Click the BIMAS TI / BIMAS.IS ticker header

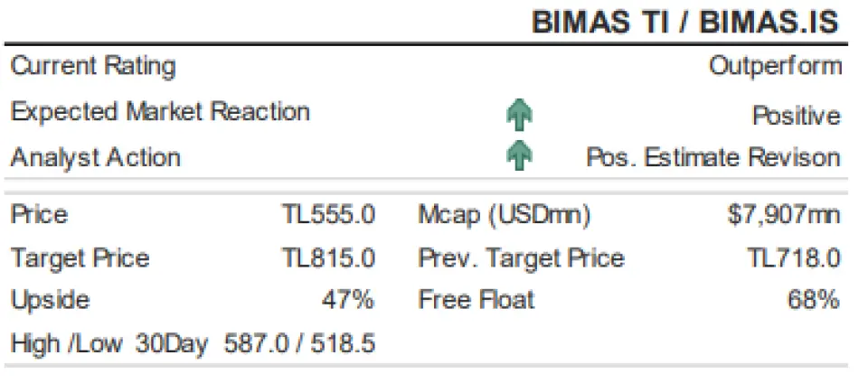pyautogui.click(x=686, y=23)
